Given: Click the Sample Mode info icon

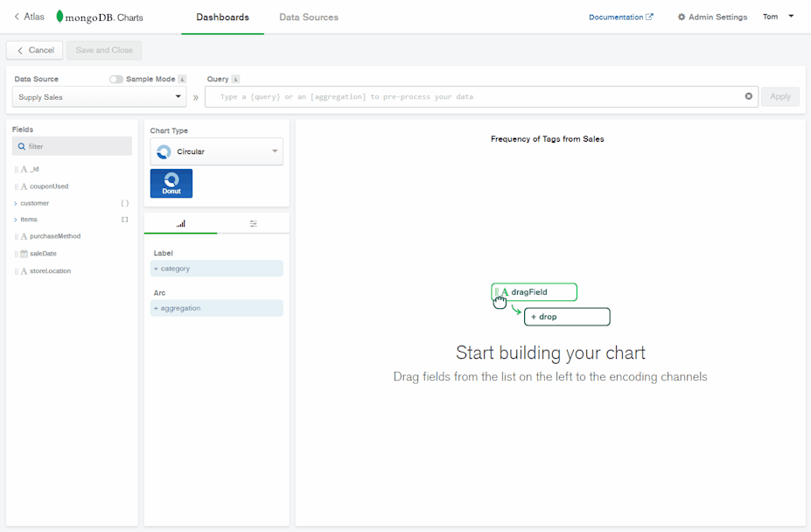Looking at the screenshot, I should coord(181,79).
